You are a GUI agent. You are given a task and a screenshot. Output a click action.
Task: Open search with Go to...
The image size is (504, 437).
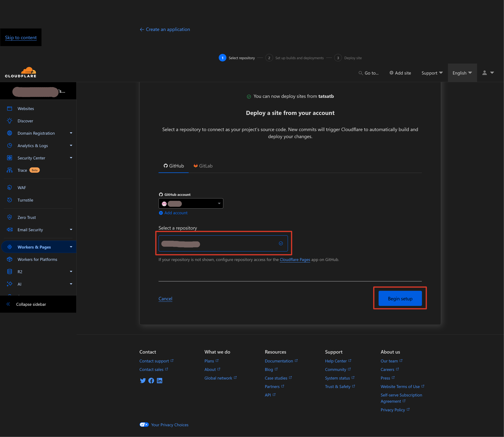(369, 73)
